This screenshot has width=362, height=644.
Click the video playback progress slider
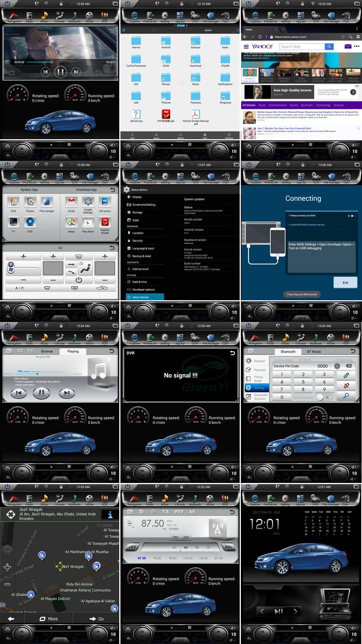[51, 62]
